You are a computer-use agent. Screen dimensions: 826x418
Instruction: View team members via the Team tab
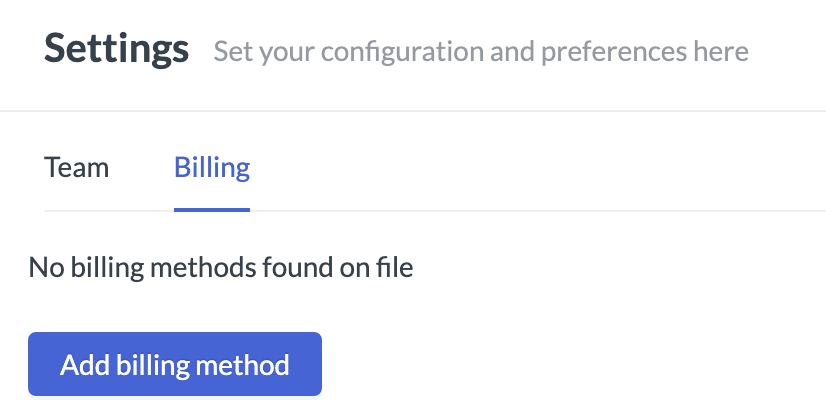coord(76,168)
